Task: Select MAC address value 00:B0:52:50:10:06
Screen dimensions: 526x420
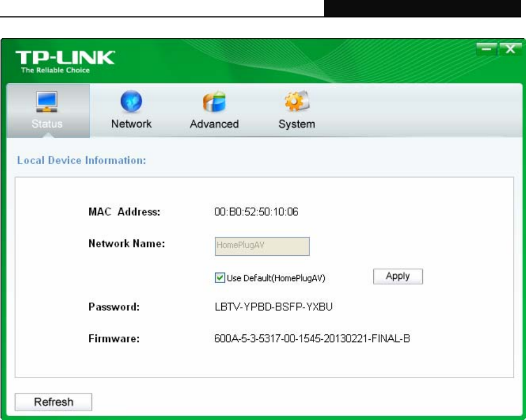Action: click(256, 212)
